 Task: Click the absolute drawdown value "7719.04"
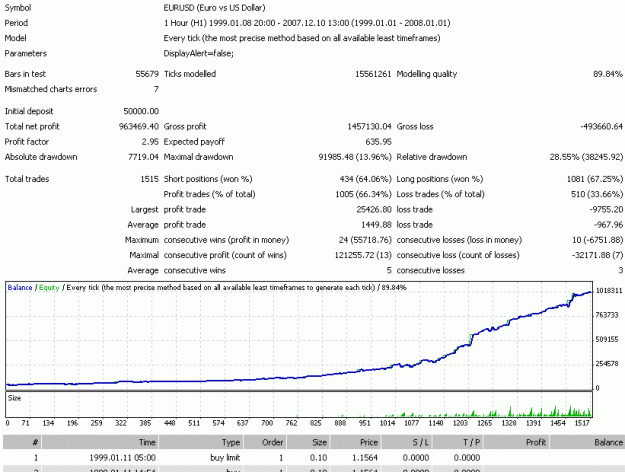coord(143,157)
